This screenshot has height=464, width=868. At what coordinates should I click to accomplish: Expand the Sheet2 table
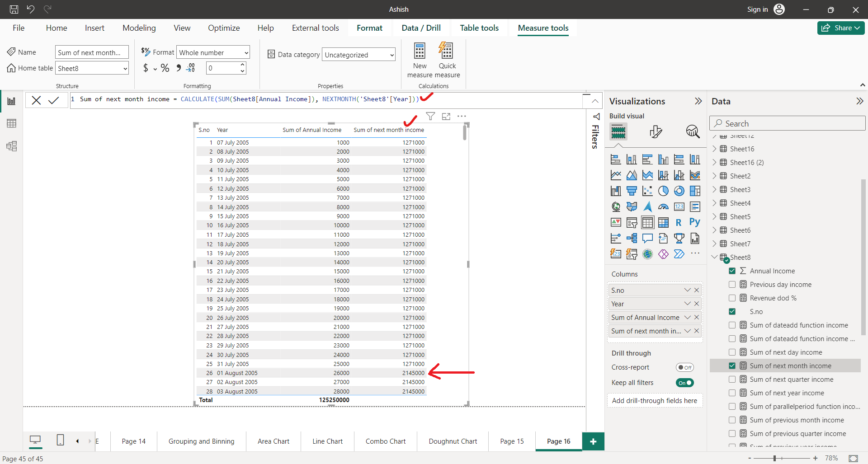coord(715,176)
